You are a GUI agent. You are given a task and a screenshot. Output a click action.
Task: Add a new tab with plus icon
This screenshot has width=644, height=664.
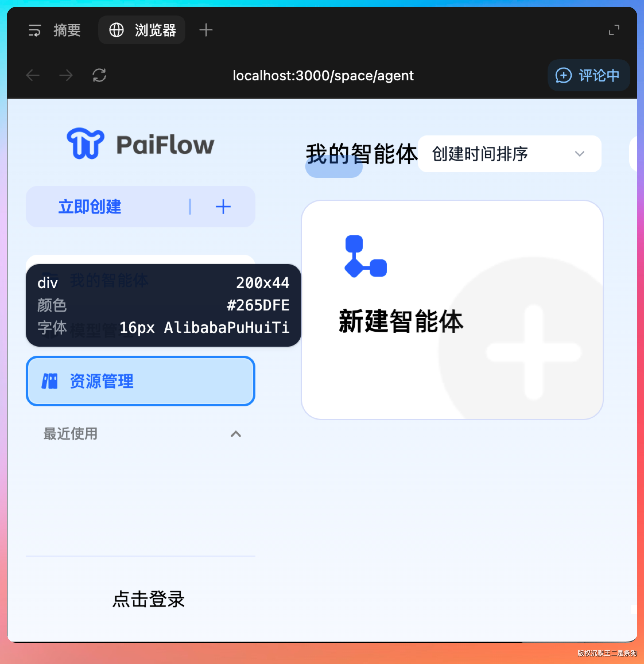coord(206,30)
